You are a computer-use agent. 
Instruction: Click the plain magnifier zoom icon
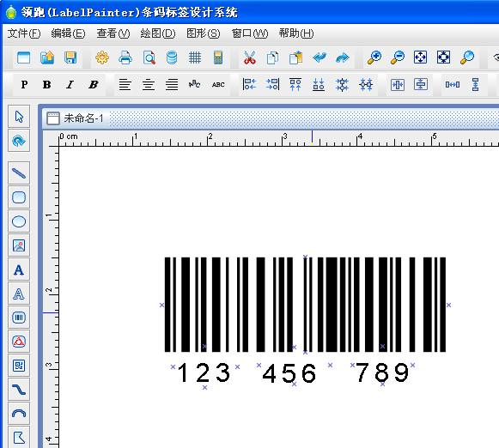467,58
